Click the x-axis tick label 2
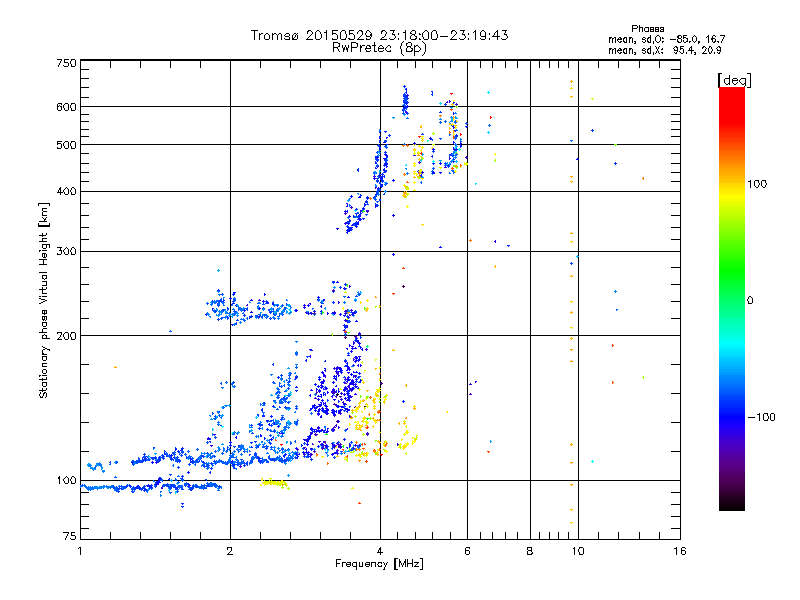800x600 pixels. tap(230, 551)
